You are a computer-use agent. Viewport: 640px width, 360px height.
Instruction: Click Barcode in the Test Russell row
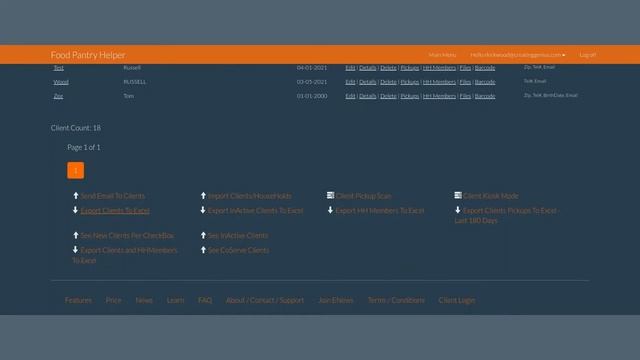[485, 68]
